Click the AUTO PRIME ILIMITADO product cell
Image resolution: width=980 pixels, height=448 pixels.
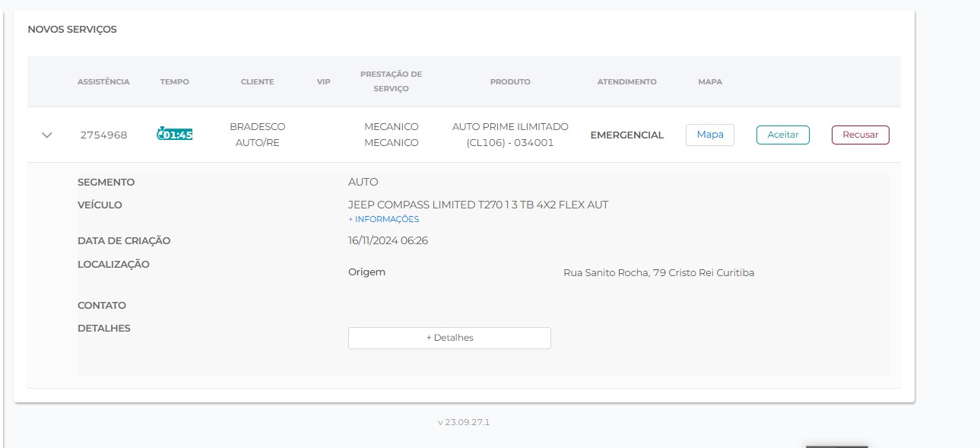[510, 135]
